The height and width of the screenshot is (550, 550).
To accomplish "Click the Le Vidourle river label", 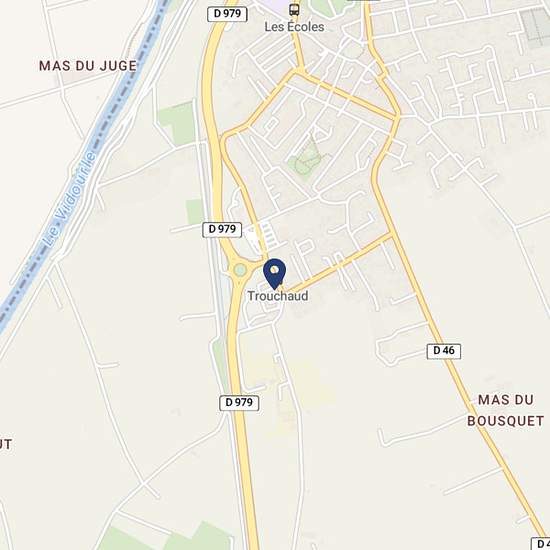I will click(69, 198).
